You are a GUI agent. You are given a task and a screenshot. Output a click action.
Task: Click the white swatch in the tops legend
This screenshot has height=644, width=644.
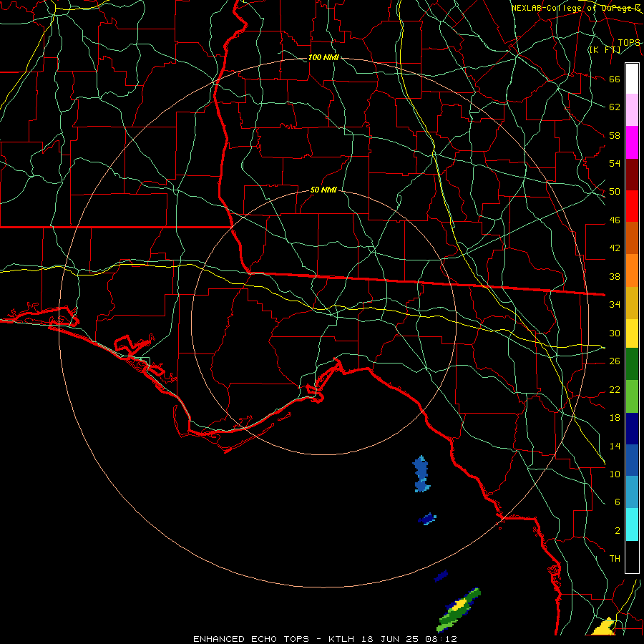coord(632,79)
